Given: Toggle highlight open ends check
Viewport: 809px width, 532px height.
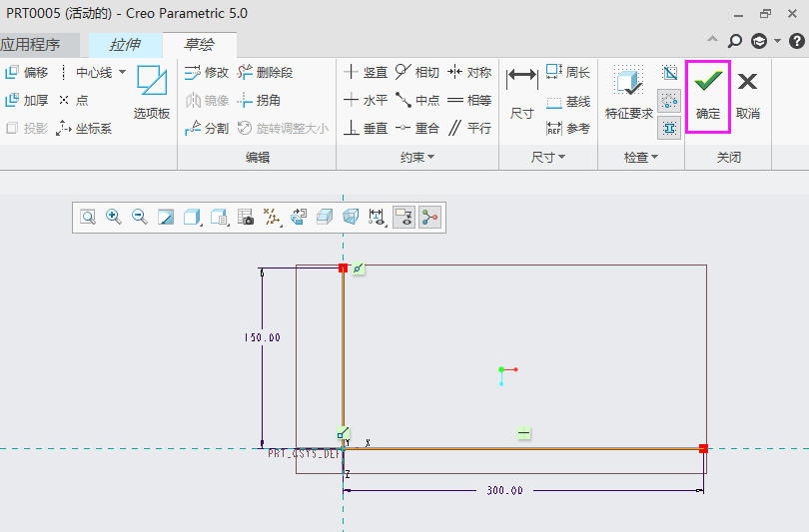Looking at the screenshot, I should [670, 100].
